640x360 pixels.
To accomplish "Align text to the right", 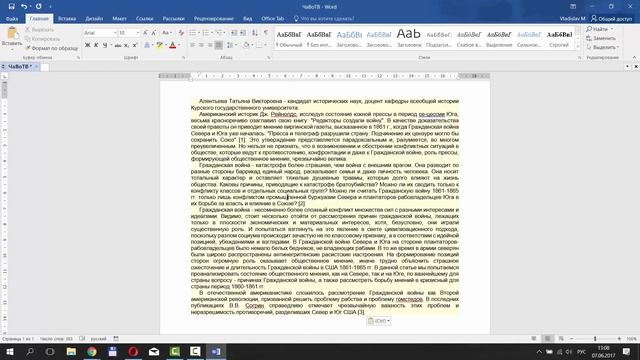I will click(x=210, y=45).
